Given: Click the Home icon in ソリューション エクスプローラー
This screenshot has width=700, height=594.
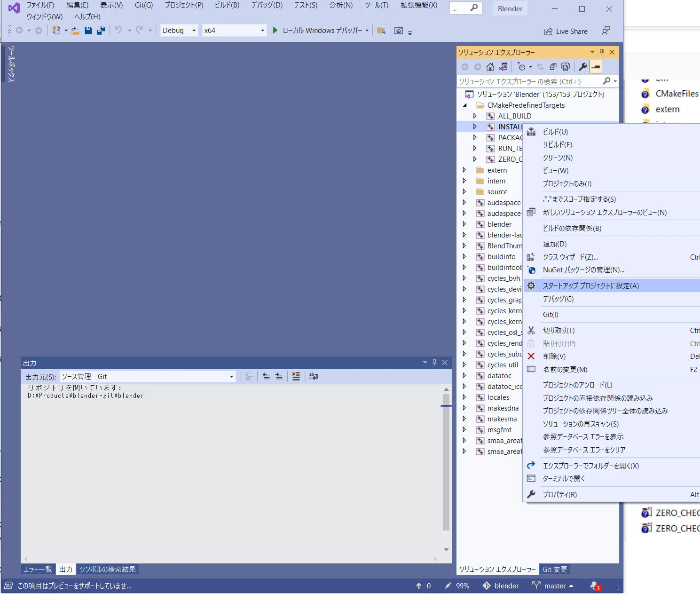Looking at the screenshot, I should click(x=490, y=67).
